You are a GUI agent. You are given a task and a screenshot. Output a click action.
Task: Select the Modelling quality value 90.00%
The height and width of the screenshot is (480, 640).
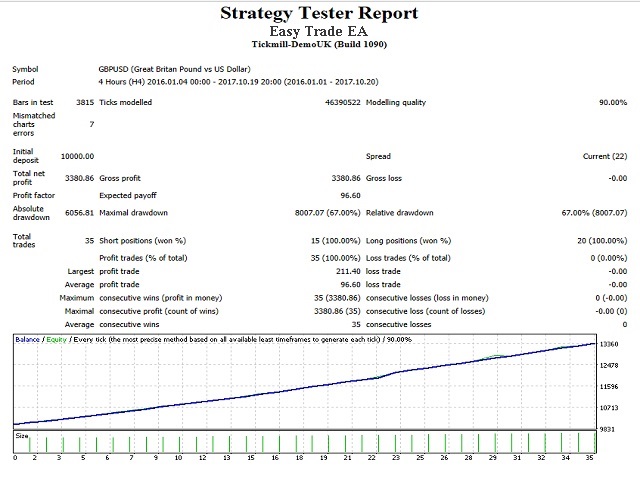tap(613, 102)
